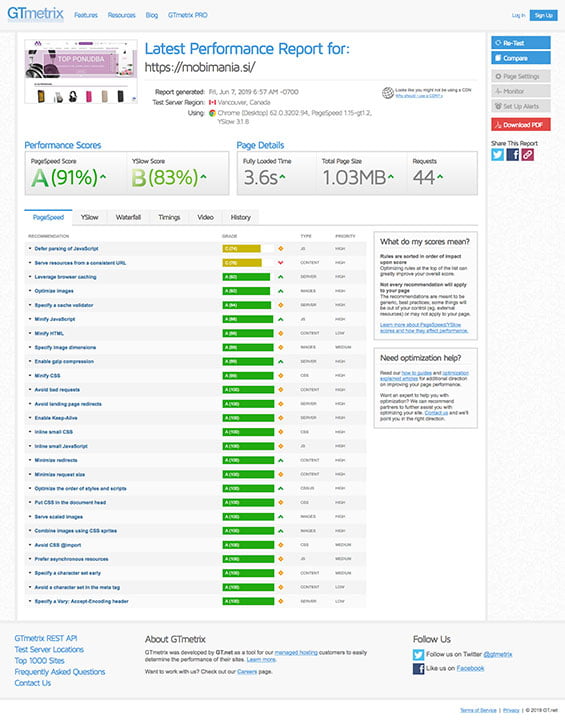Open the History tab
This screenshot has height=720, width=565.
240,217
